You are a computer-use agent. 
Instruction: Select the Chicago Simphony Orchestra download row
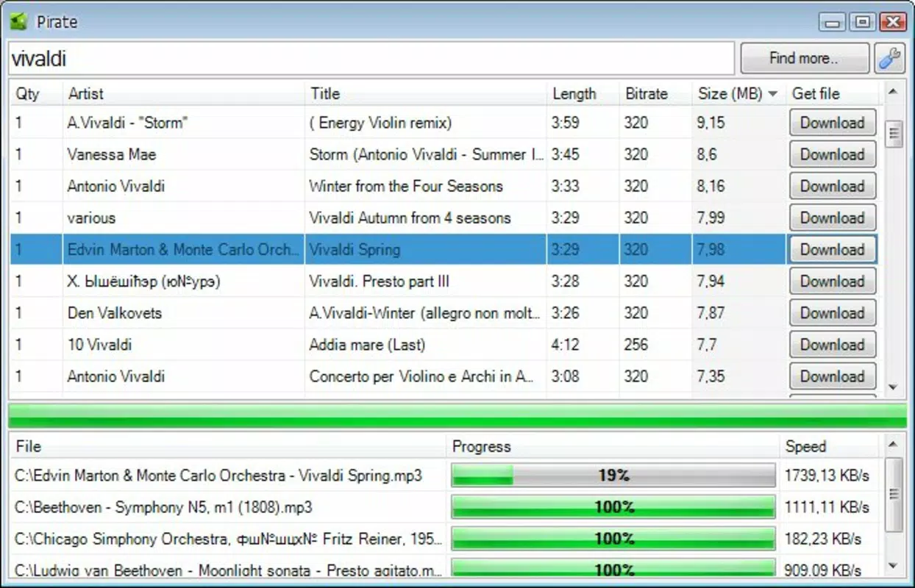coord(445,539)
